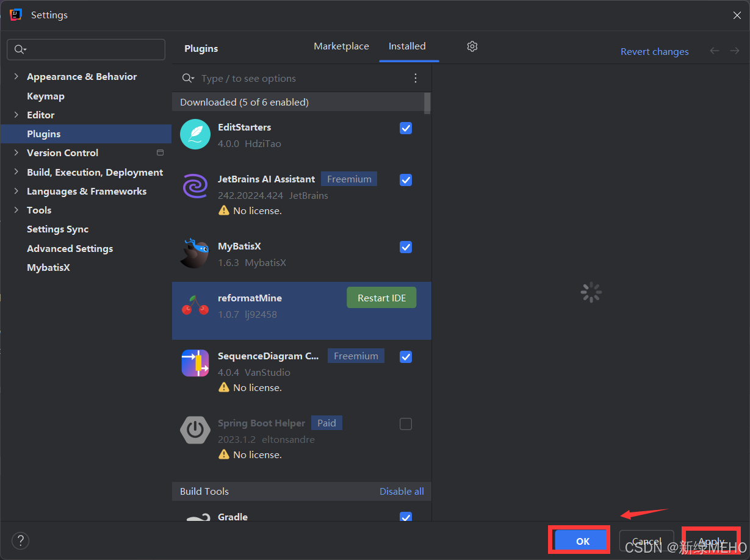This screenshot has width=750, height=560.
Task: Switch to the Marketplace tab
Action: 341,46
